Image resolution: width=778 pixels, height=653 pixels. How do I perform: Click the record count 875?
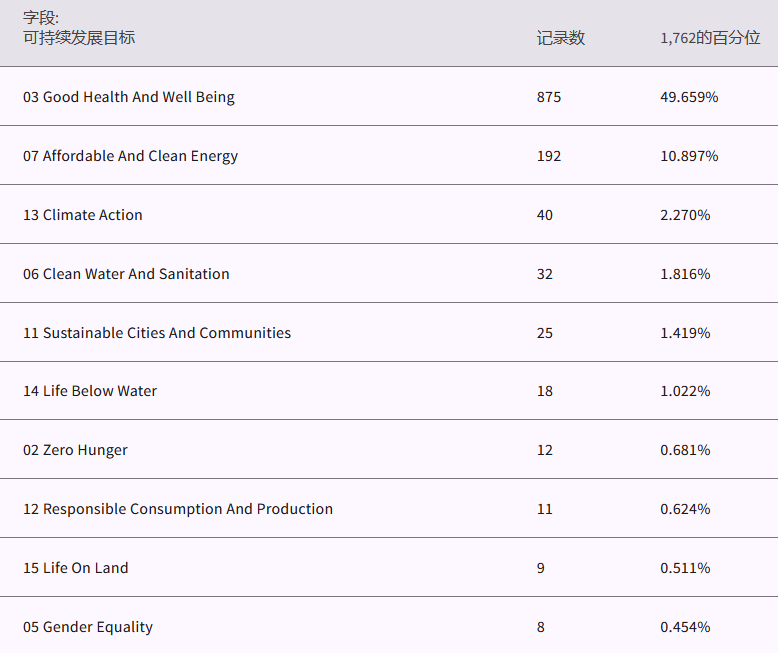click(548, 97)
